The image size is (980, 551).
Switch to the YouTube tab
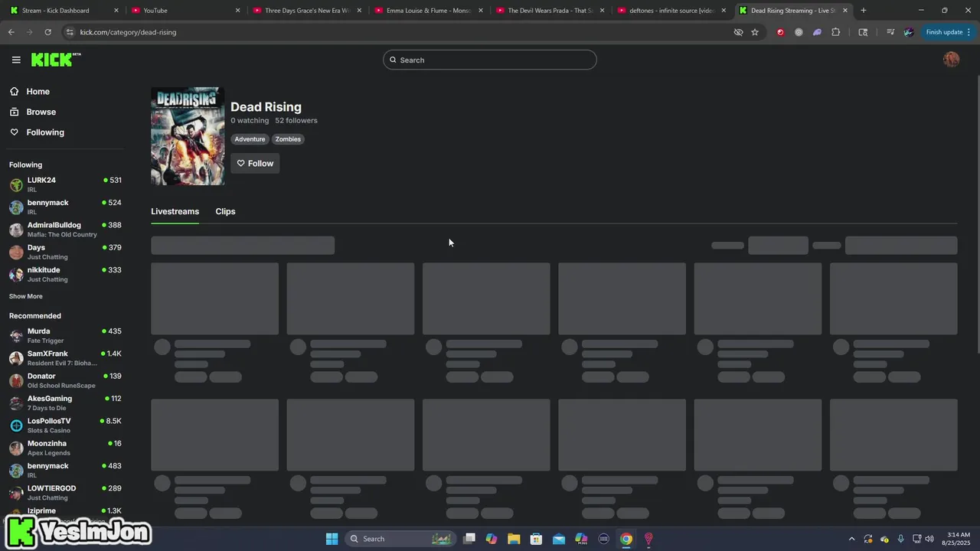[x=184, y=10]
